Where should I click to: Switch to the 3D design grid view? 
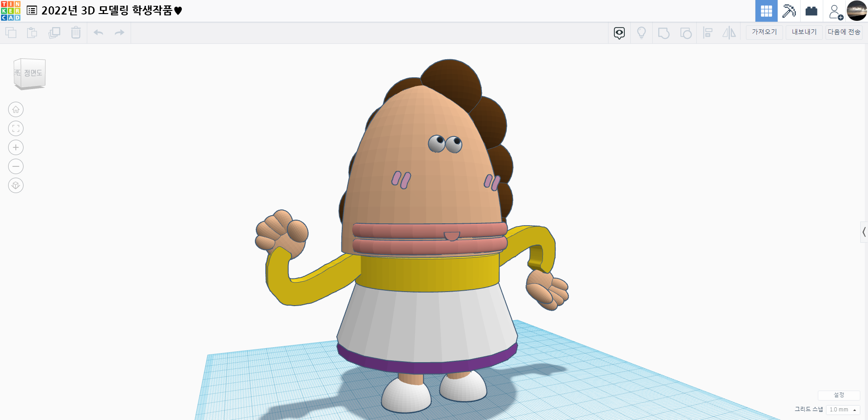pyautogui.click(x=766, y=11)
